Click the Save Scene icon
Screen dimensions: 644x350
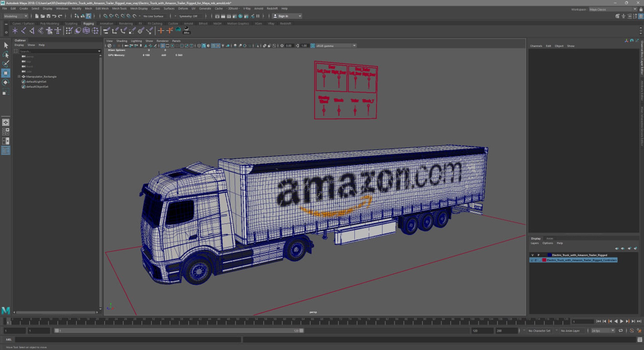click(48, 16)
